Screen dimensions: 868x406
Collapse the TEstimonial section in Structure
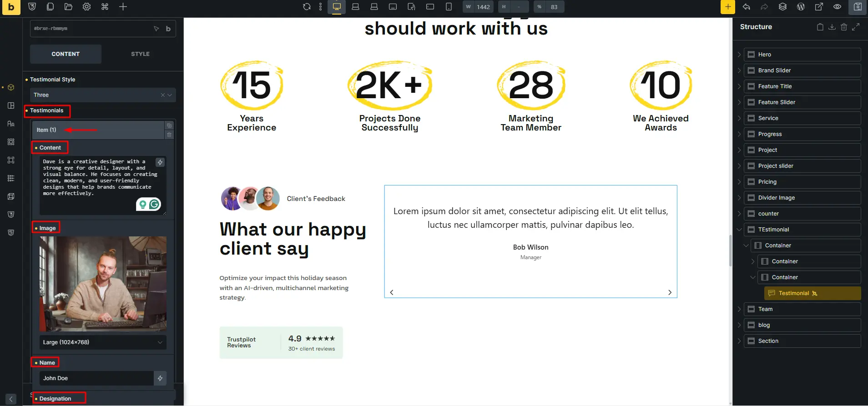[x=739, y=230]
